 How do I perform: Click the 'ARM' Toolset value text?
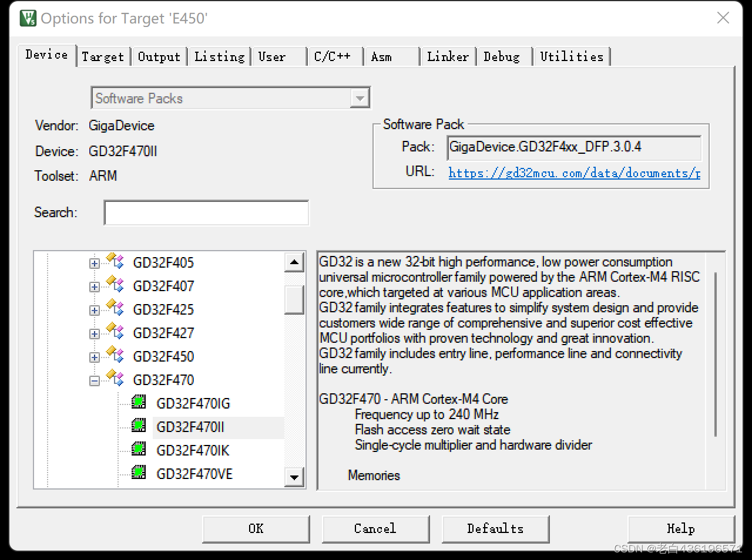pos(103,176)
